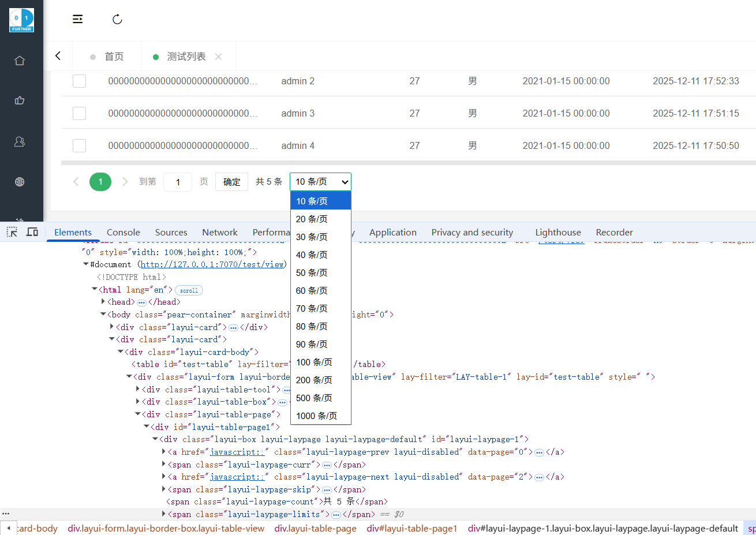Open the home icon in the sidebar

[20, 61]
